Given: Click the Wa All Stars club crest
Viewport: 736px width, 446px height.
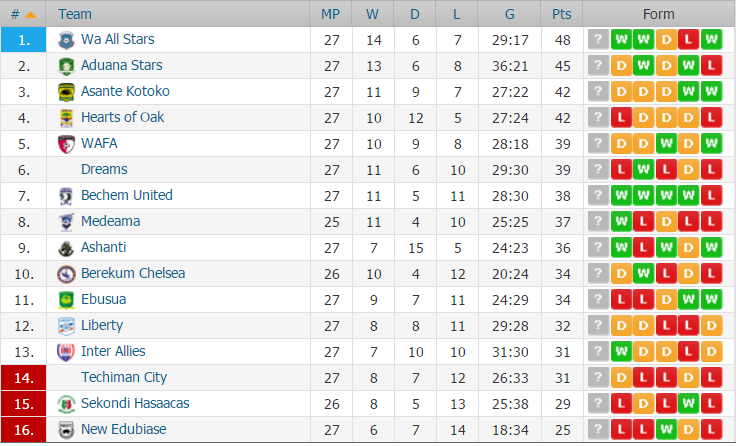Looking at the screenshot, I should pos(66,40).
